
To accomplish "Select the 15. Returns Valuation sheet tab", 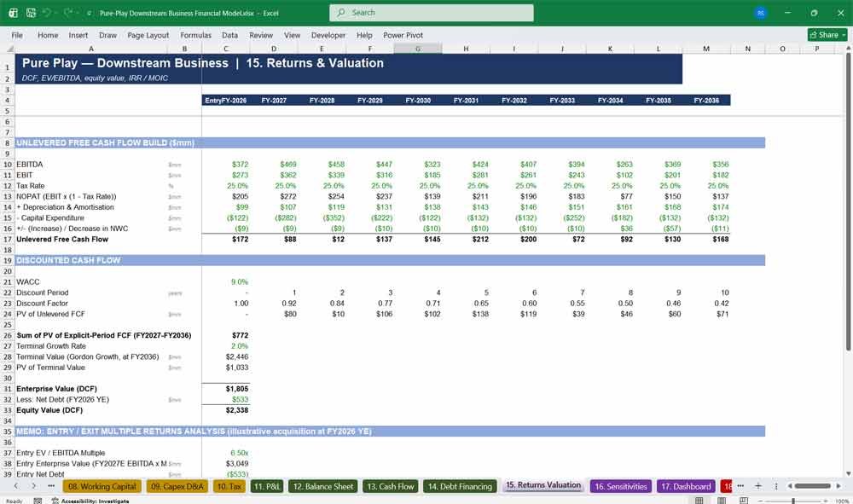I will point(543,485).
